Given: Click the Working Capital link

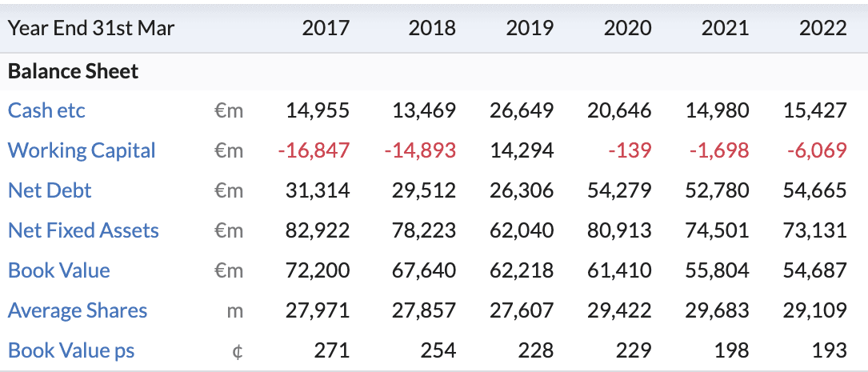Looking at the screenshot, I should coord(82,150).
